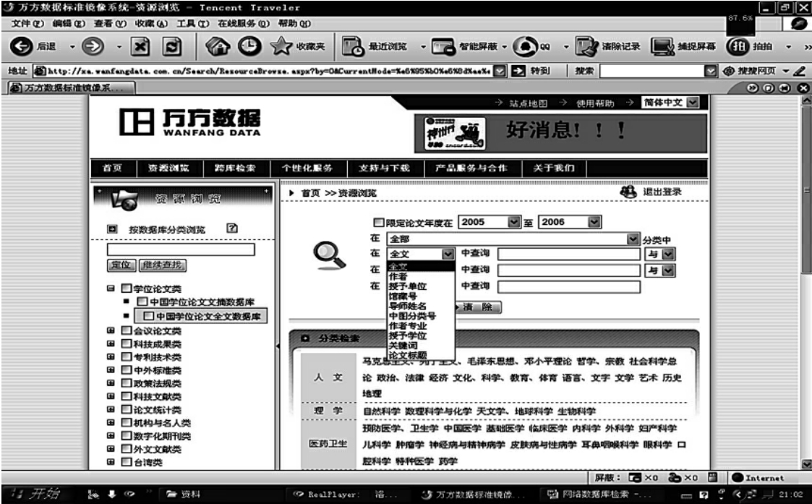
Task: Open the start year 2005 dropdown
Action: [x=513, y=222]
